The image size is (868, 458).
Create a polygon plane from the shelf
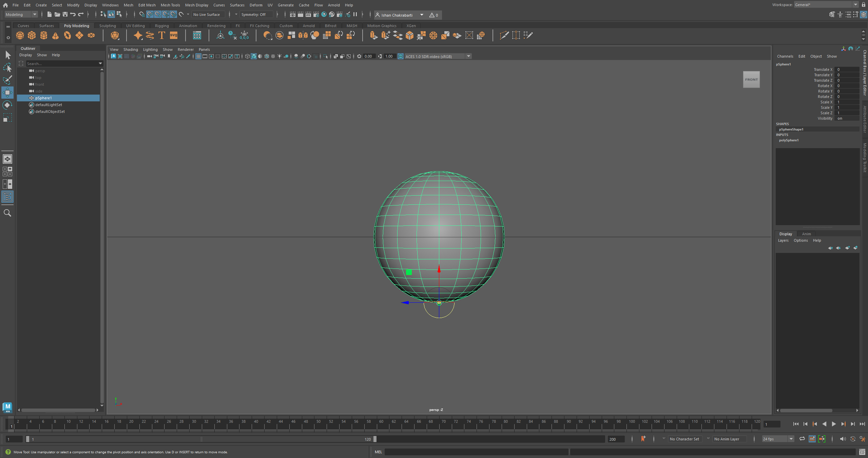pos(79,35)
